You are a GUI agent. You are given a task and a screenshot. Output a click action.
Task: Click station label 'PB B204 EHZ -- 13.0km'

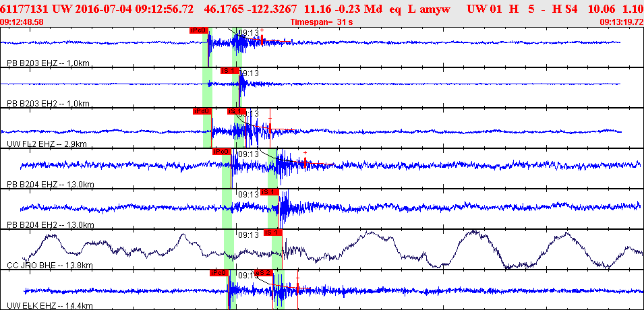pos(50,185)
